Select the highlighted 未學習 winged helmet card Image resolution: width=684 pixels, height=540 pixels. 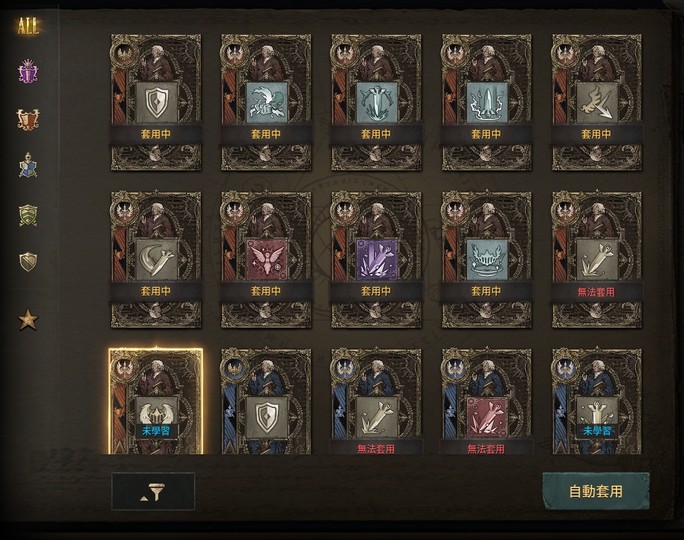pyautogui.click(x=156, y=401)
